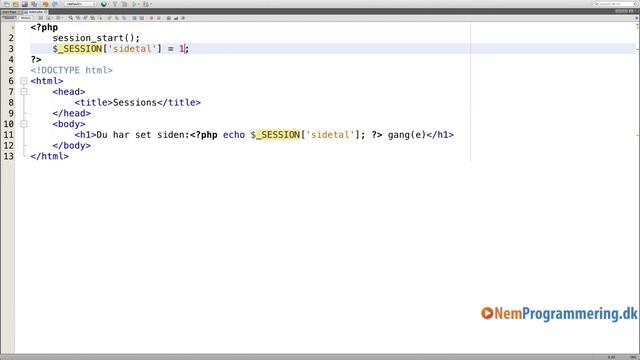Click the Redo toolbar icon
This screenshot has height=360, width=640.
55,4
